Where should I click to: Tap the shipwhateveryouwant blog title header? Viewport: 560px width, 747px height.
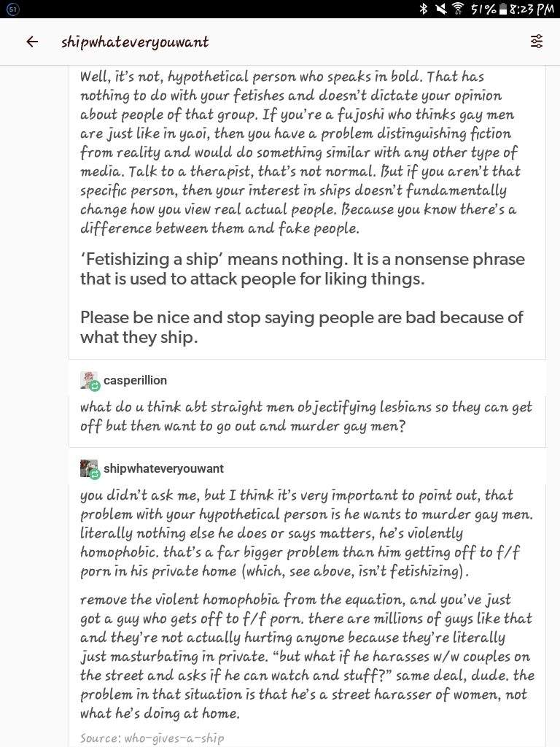135,42
